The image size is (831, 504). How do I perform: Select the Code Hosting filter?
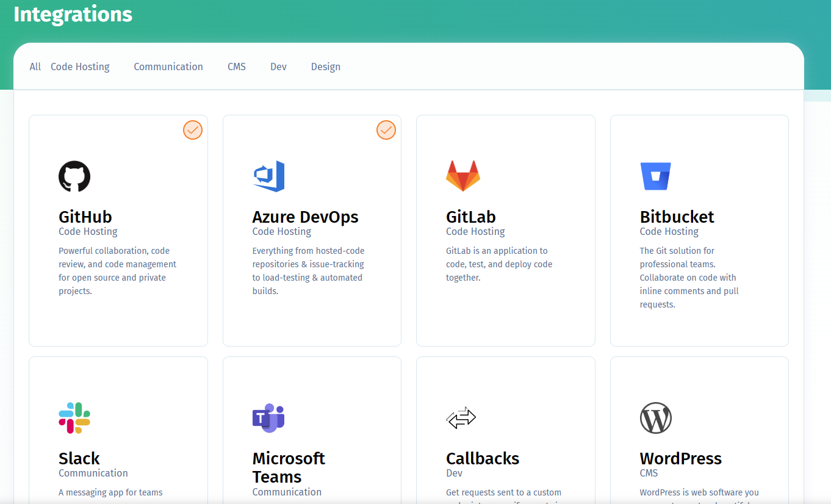(80, 67)
